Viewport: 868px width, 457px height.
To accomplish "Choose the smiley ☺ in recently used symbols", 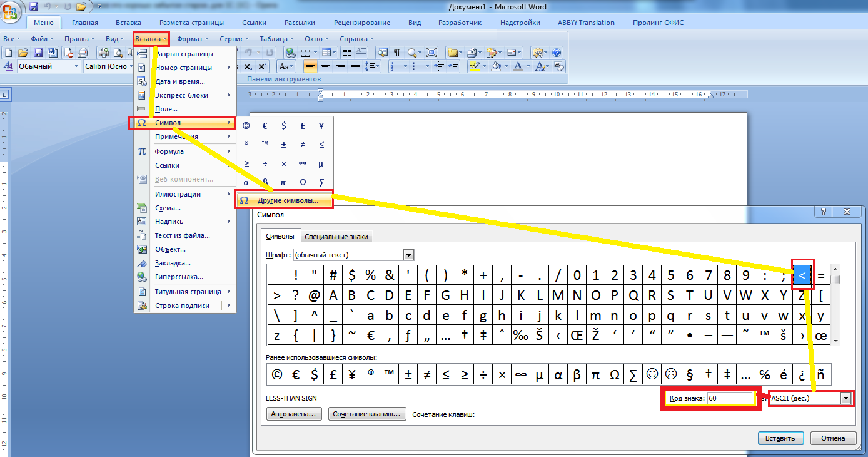I will [x=652, y=374].
